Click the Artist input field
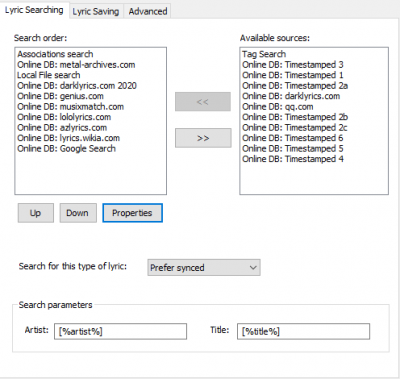This screenshot has width=400, height=379. (x=120, y=331)
